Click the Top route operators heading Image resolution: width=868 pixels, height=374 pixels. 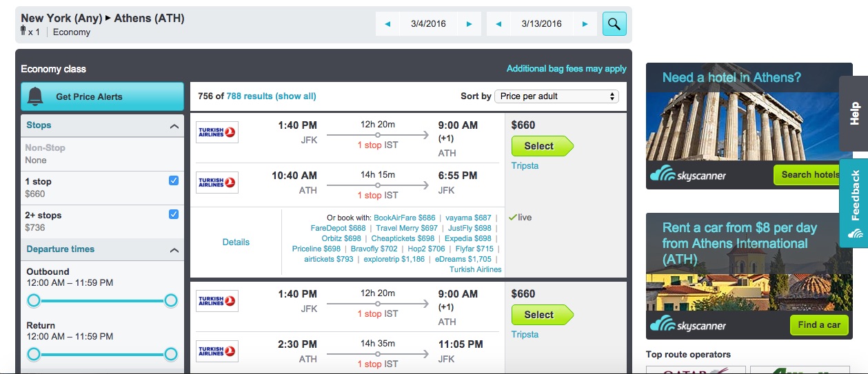[x=688, y=355]
